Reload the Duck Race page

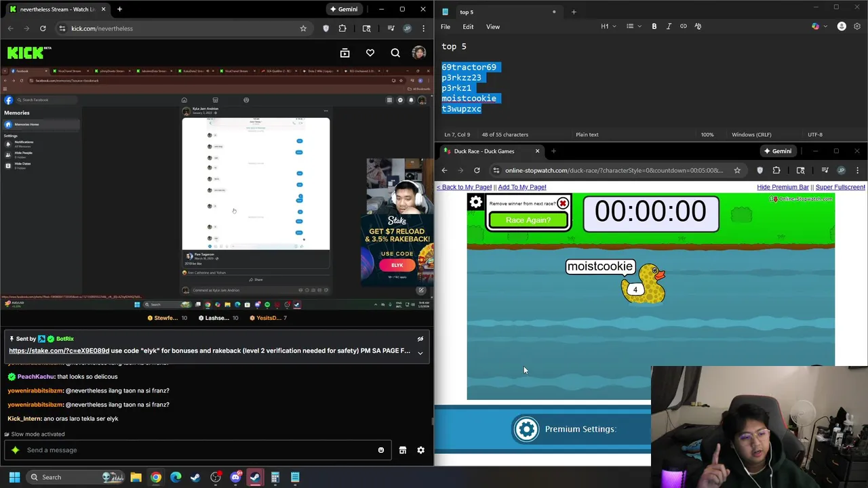477,170
